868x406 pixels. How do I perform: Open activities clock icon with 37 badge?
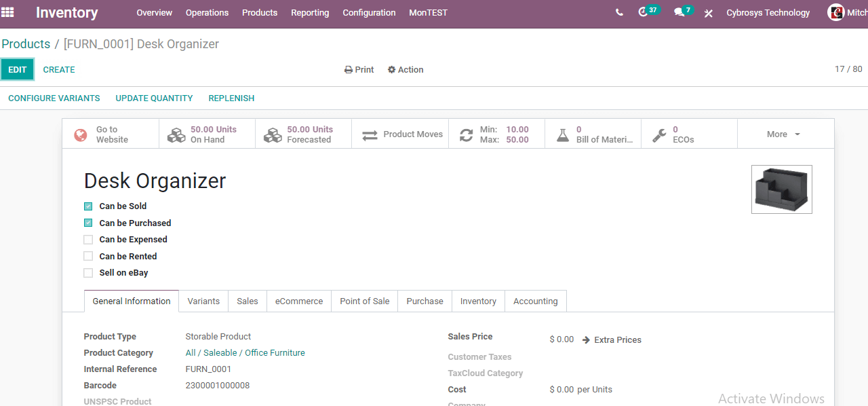[x=648, y=12]
